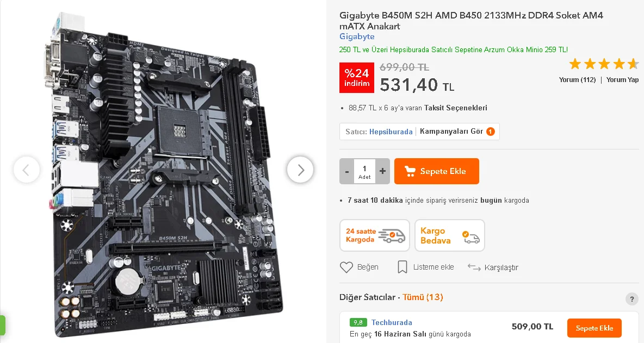Click Yorum Yap to write review
The height and width of the screenshot is (343, 644).
622,79
